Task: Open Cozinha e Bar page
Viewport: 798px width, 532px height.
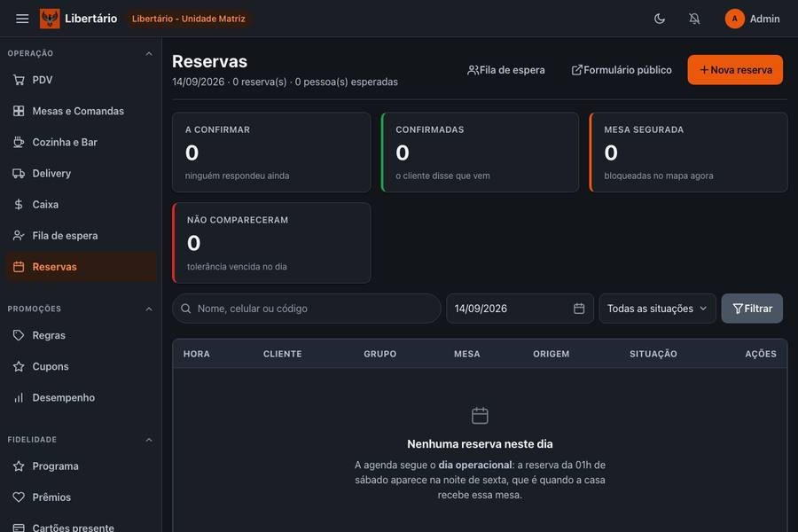Action: click(x=81, y=142)
